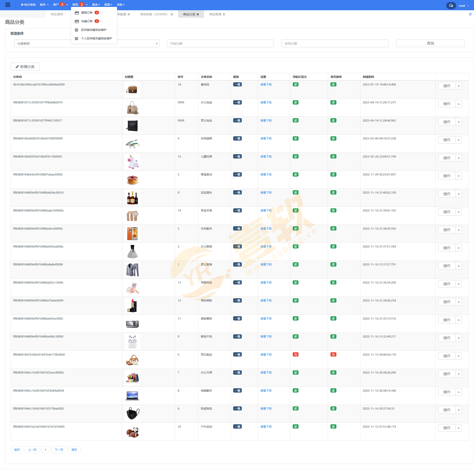
Task: Click the chat message icon near root
Action: 451,6
